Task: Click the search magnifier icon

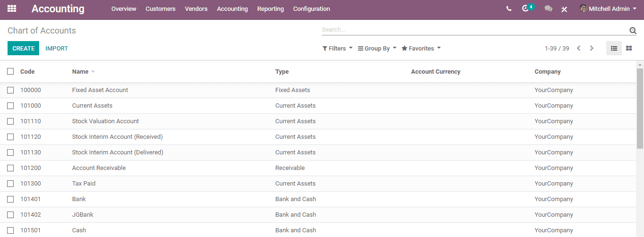Action: [x=633, y=31]
